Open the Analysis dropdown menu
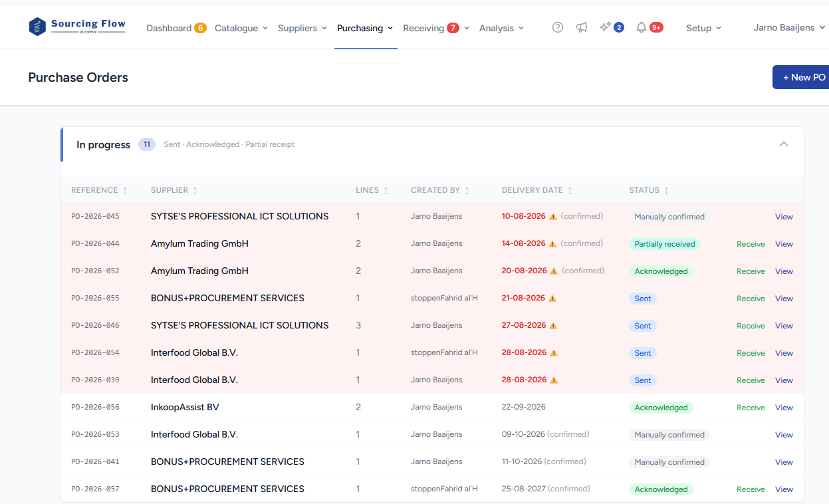 pyautogui.click(x=502, y=28)
